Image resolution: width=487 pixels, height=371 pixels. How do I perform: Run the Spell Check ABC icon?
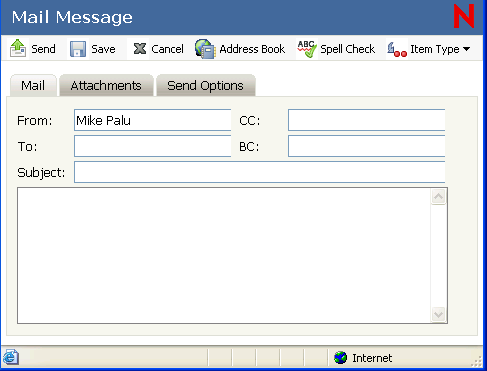pos(307,49)
